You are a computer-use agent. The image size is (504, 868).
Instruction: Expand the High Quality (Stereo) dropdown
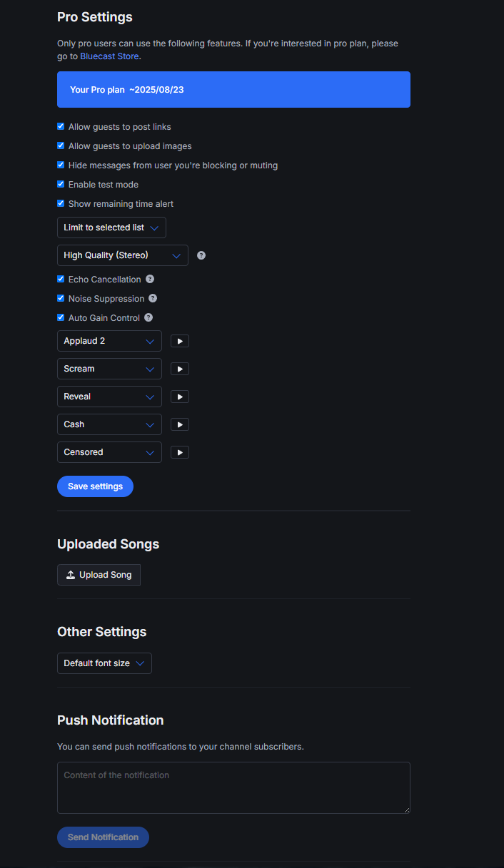122,255
